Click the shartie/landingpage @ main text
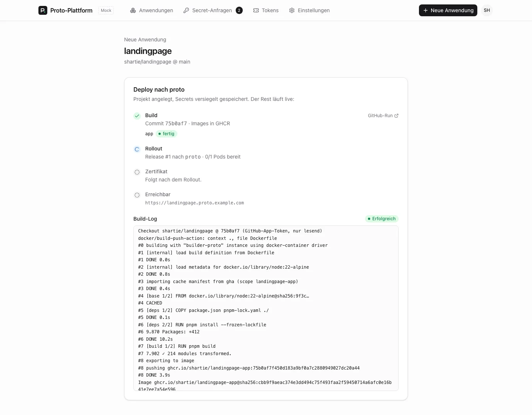 157,62
